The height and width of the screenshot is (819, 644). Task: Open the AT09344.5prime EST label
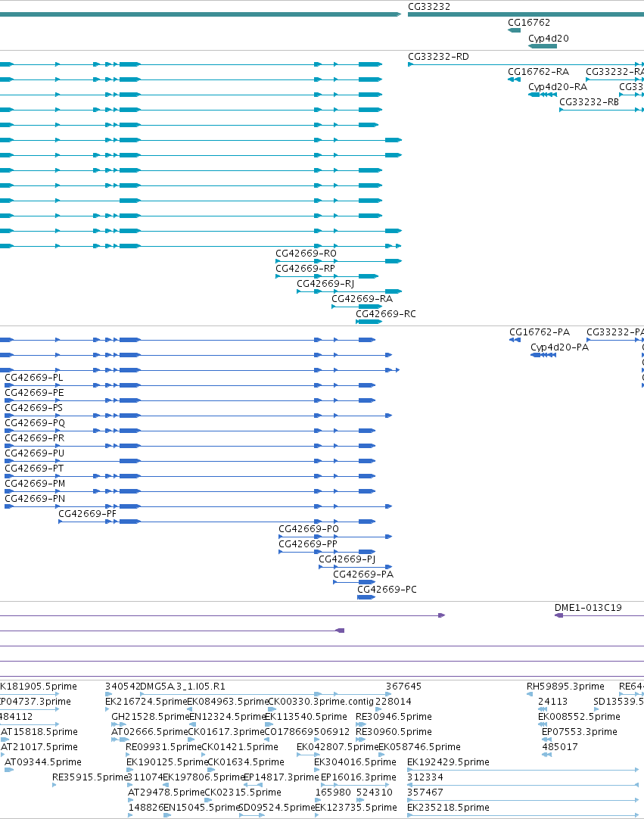[x=43, y=762]
